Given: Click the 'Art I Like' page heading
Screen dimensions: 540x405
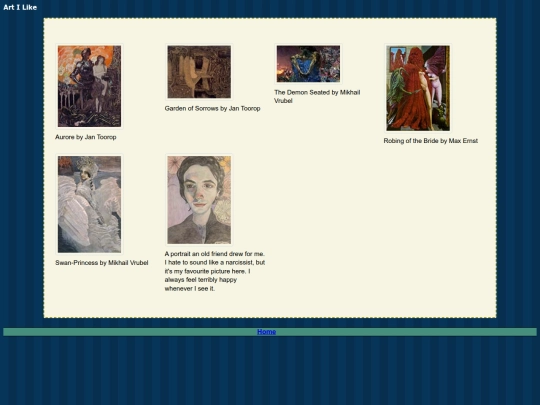Looking at the screenshot, I should coord(20,7).
